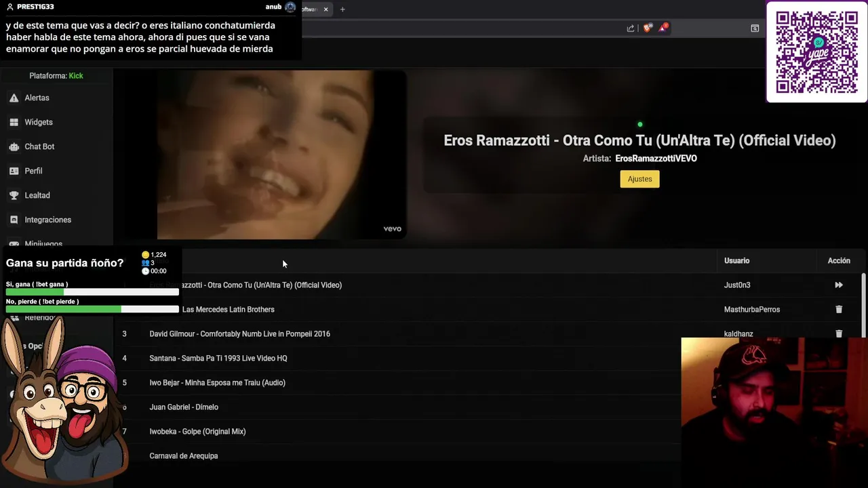Viewport: 868px width, 488px height.
Task: Click the No, pierde bet progress bar
Action: point(92,309)
